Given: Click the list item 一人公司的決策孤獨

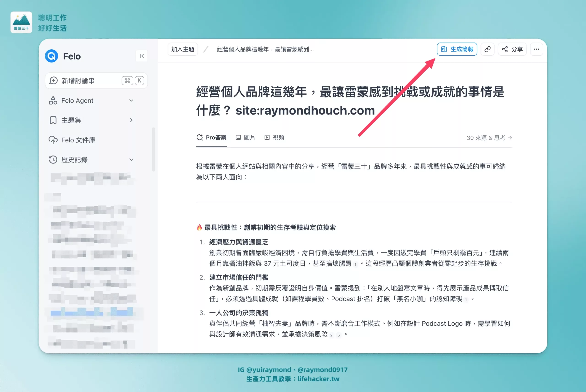Looking at the screenshot, I should pos(239,313).
